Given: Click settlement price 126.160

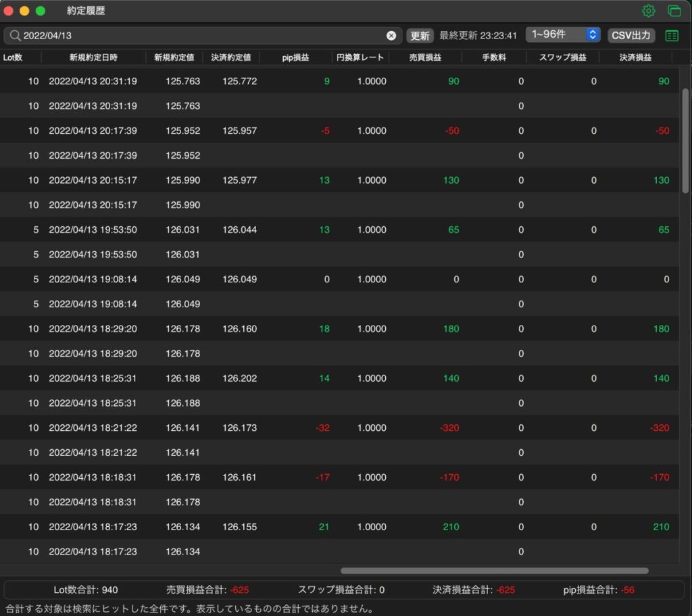Looking at the screenshot, I should point(240,329).
